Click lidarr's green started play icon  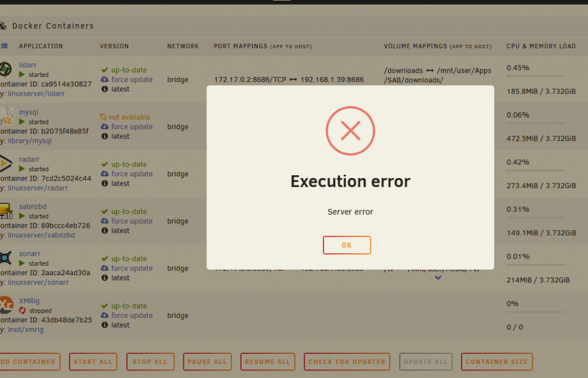coord(22,75)
